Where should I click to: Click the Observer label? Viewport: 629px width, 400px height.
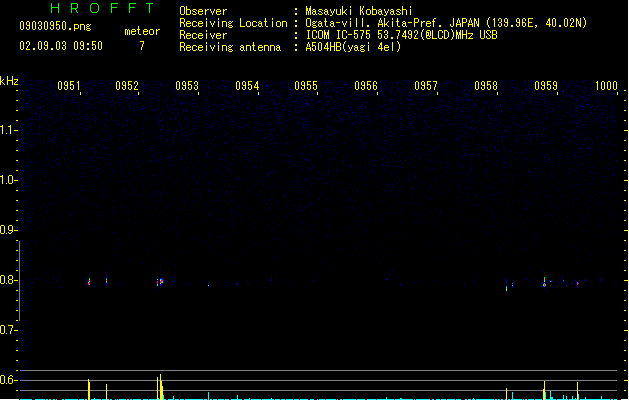click(x=203, y=11)
